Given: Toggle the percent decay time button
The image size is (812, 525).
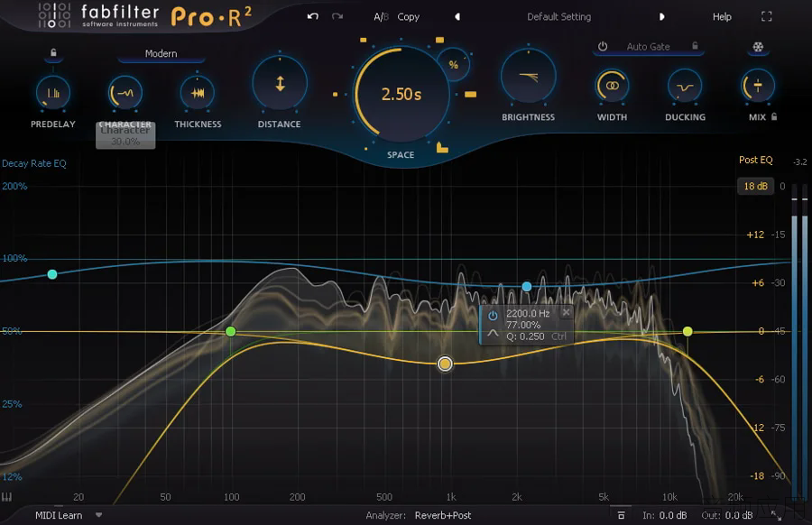Looking at the screenshot, I should click(x=454, y=65).
